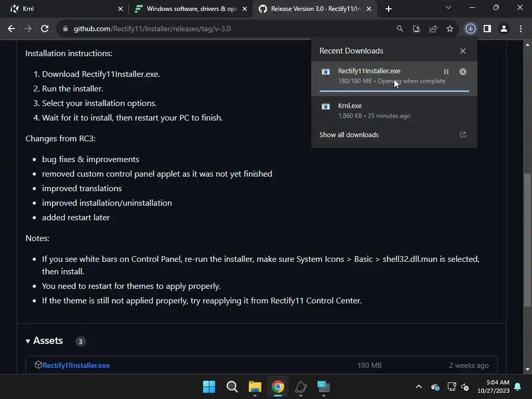Bookmark this tab with the star
The image size is (532, 399).
click(450, 29)
